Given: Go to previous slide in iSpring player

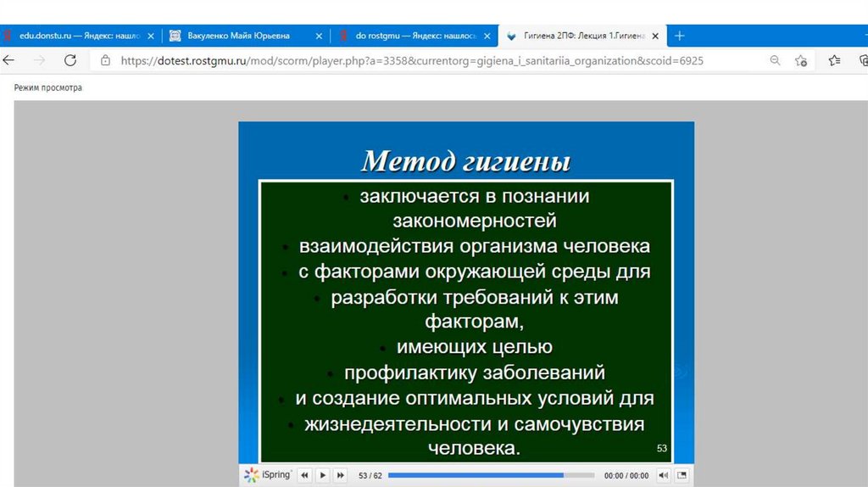Looking at the screenshot, I should [304, 475].
